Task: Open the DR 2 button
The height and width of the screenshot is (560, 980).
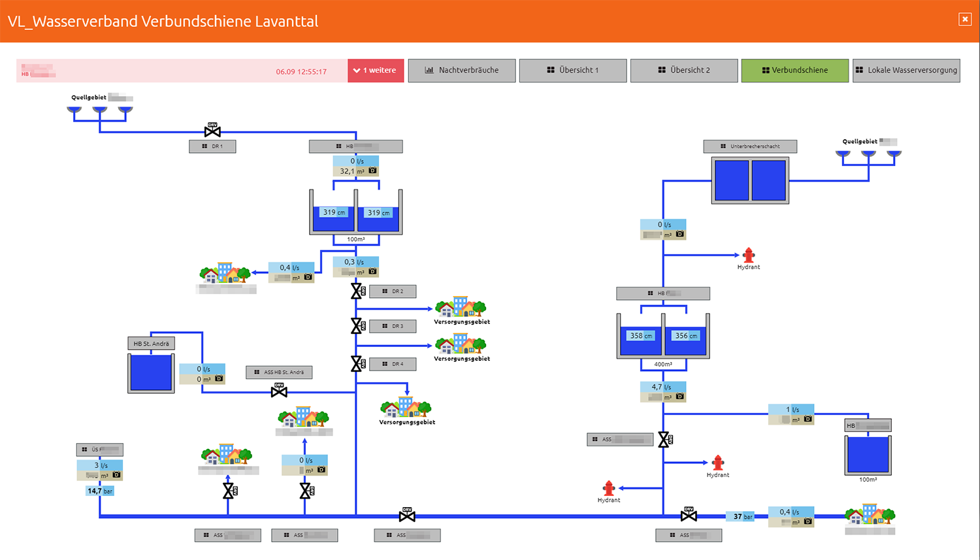Action: click(x=393, y=291)
